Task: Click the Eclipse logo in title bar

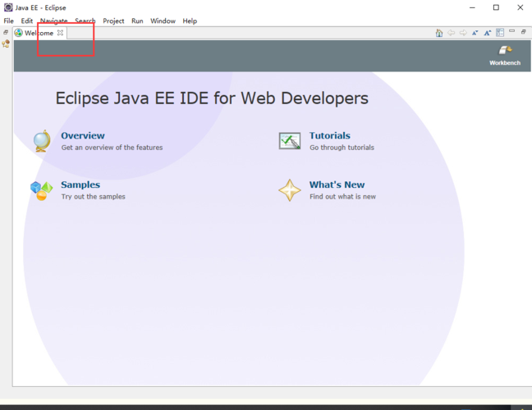Action: 8,7
